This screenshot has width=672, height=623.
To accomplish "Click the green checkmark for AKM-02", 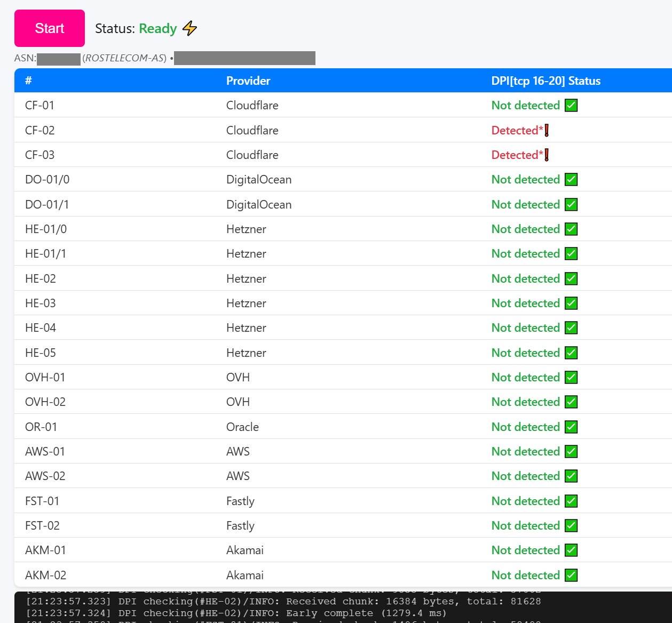I will tap(571, 576).
